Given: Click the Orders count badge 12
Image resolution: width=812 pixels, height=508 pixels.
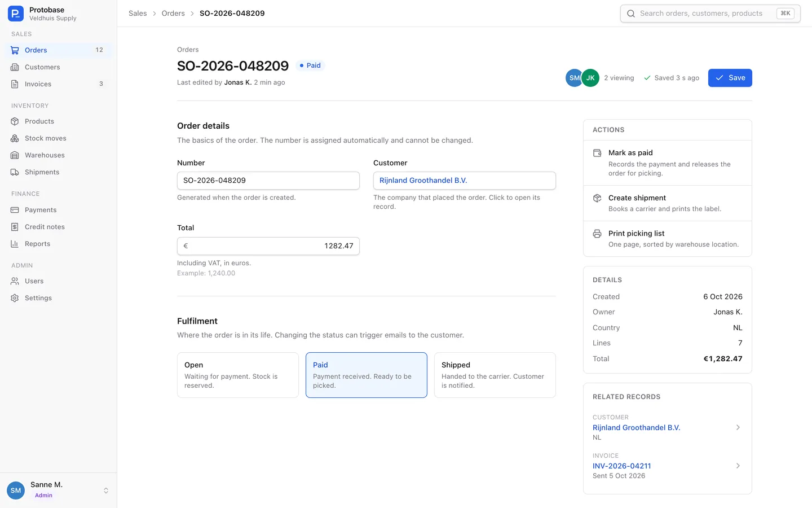Looking at the screenshot, I should click(x=99, y=50).
